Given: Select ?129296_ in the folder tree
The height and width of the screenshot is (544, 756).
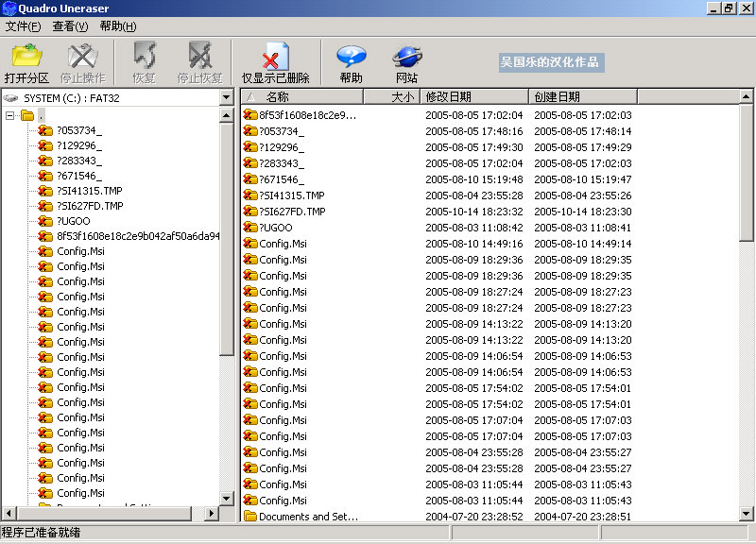Looking at the screenshot, I should tap(79, 145).
